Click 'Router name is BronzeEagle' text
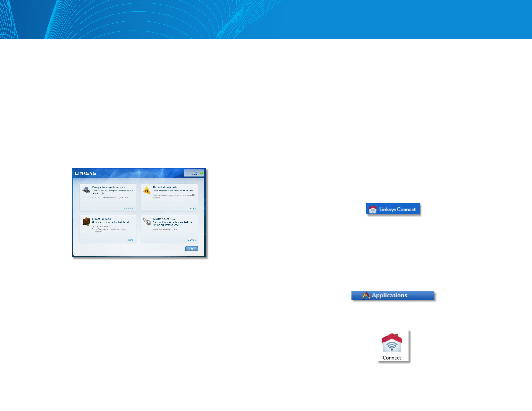Screen dimensions: 532x411 click(165, 230)
